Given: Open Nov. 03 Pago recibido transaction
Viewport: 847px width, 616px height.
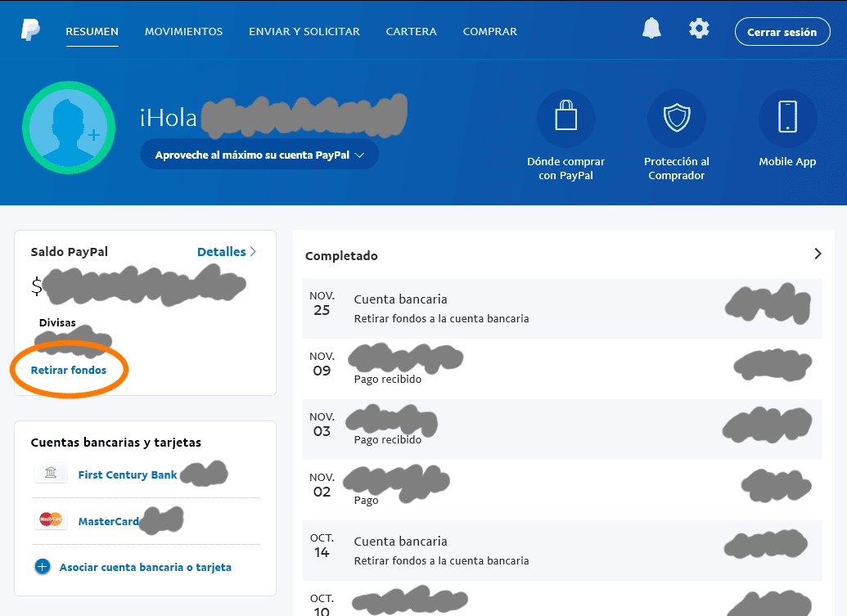Looking at the screenshot, I should click(561, 429).
